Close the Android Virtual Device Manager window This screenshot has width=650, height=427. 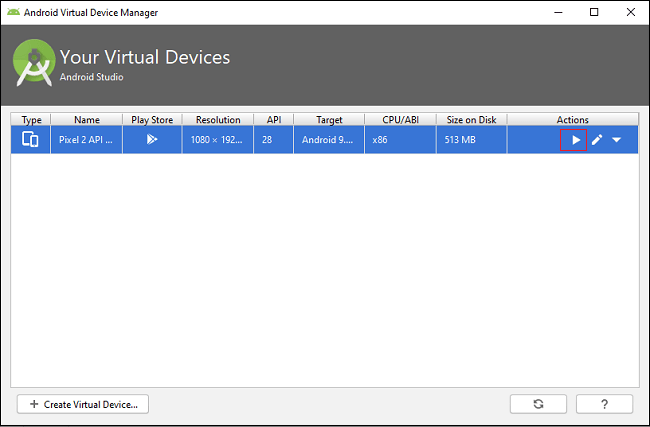point(631,12)
